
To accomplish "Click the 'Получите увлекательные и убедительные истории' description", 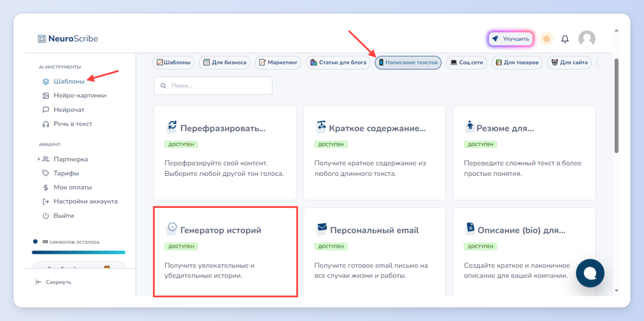I will tap(209, 271).
